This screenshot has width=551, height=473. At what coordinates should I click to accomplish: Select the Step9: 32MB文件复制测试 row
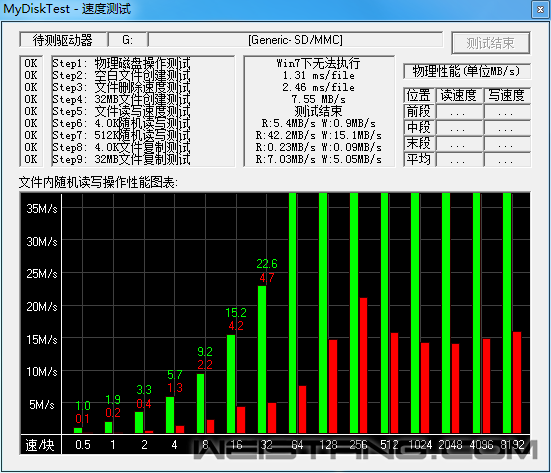pyautogui.click(x=121, y=159)
